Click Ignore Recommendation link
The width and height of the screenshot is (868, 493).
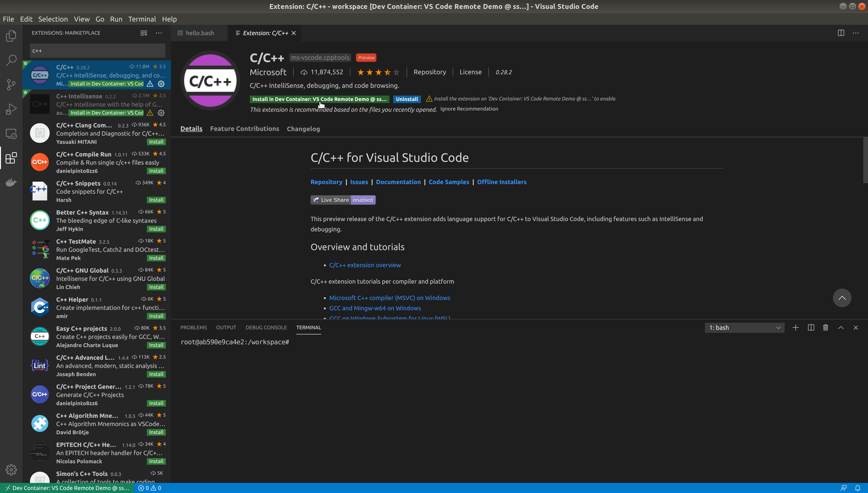pos(469,109)
